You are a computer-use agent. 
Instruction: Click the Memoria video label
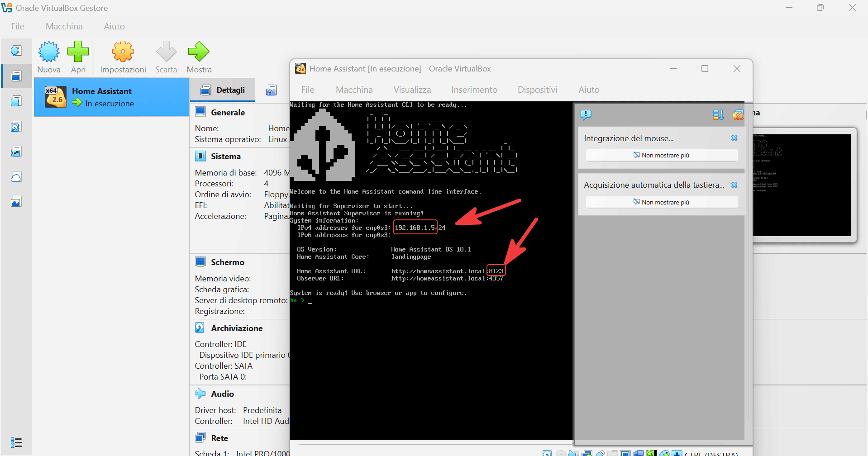coord(223,279)
